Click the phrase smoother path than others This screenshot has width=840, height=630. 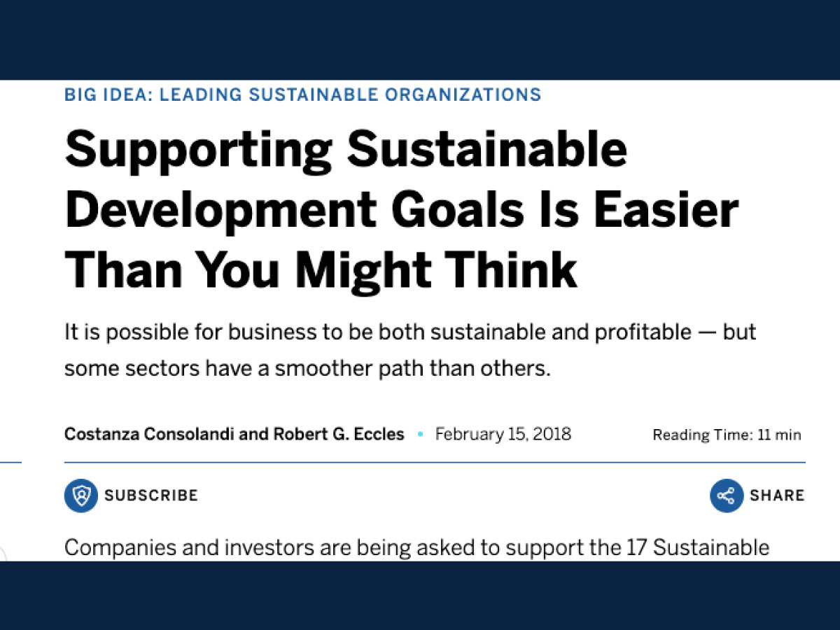(410, 368)
